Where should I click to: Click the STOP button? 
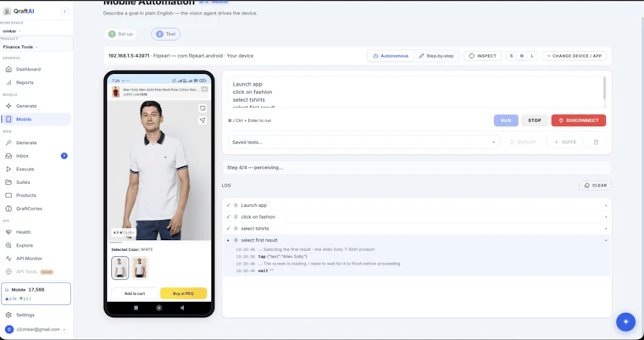pos(535,120)
